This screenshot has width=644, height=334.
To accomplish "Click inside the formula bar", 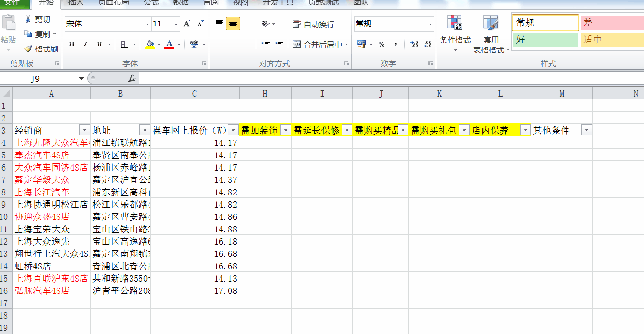I will point(391,79).
